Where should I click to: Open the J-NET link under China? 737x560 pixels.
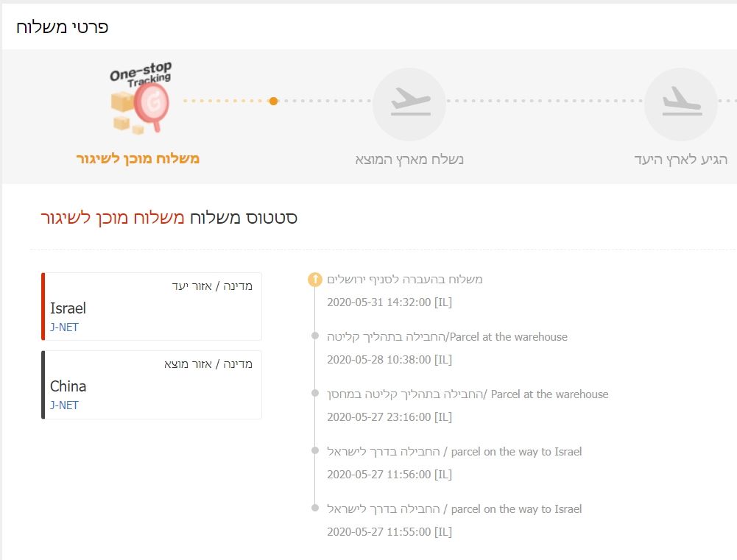coord(64,405)
